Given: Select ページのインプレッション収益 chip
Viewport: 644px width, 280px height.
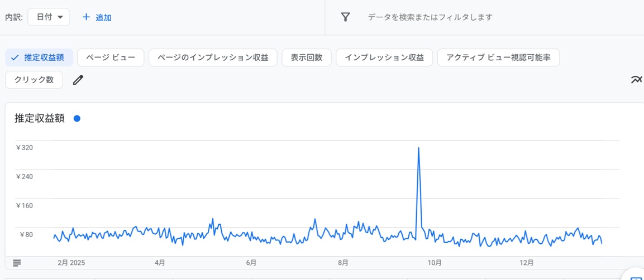Looking at the screenshot, I should tap(213, 57).
